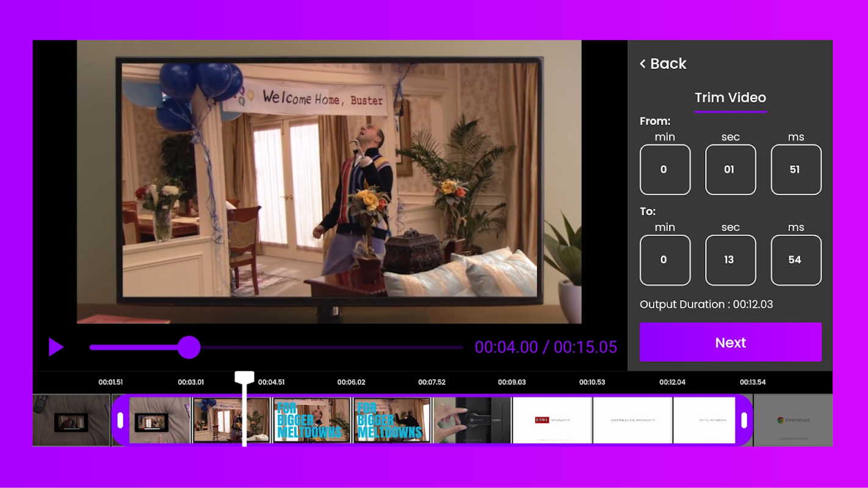Click the 00:04.51 timeline timestamp
The height and width of the screenshot is (488, 868).
tap(271, 382)
